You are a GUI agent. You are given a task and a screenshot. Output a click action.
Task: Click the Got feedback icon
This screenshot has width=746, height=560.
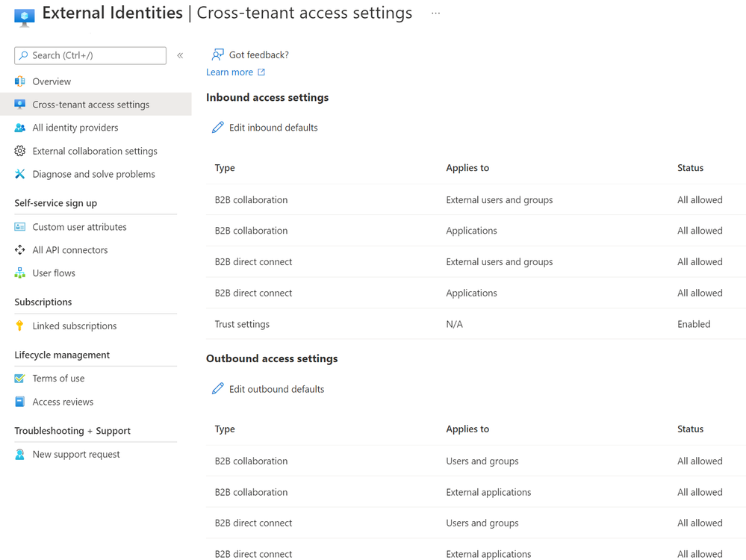217,55
